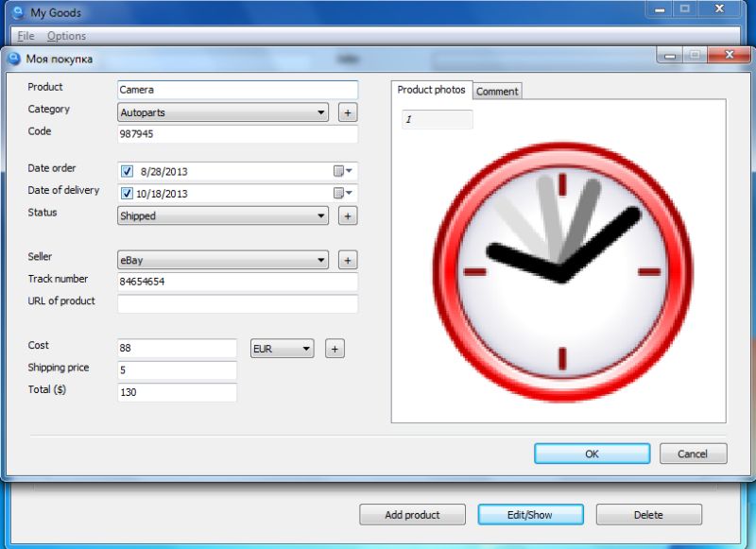Click the 10/18/2013 delivery date text

(x=162, y=194)
